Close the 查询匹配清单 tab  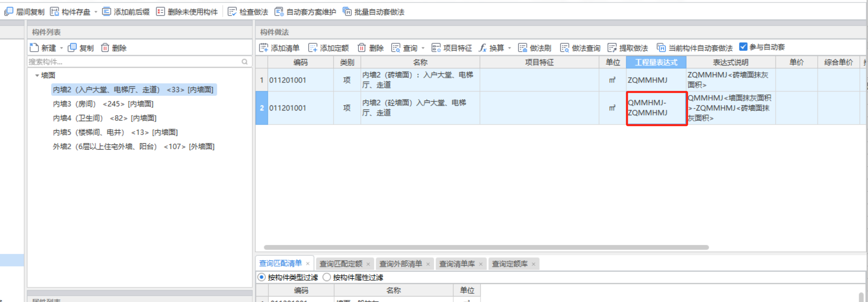click(308, 264)
